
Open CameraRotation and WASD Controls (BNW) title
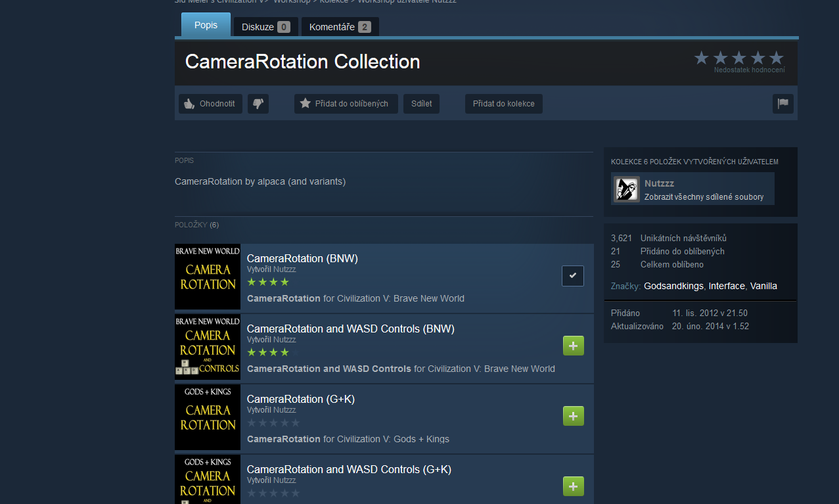[x=351, y=329]
